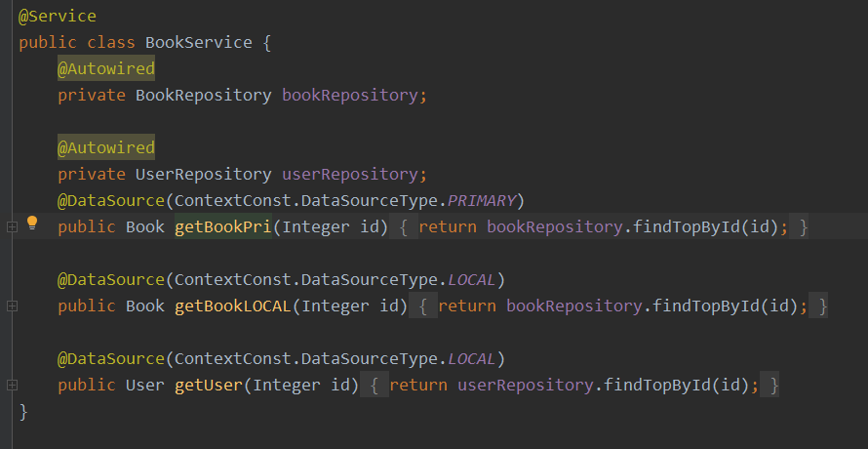Click the class closing brace
The width and height of the screenshot is (868, 449).
[23, 411]
